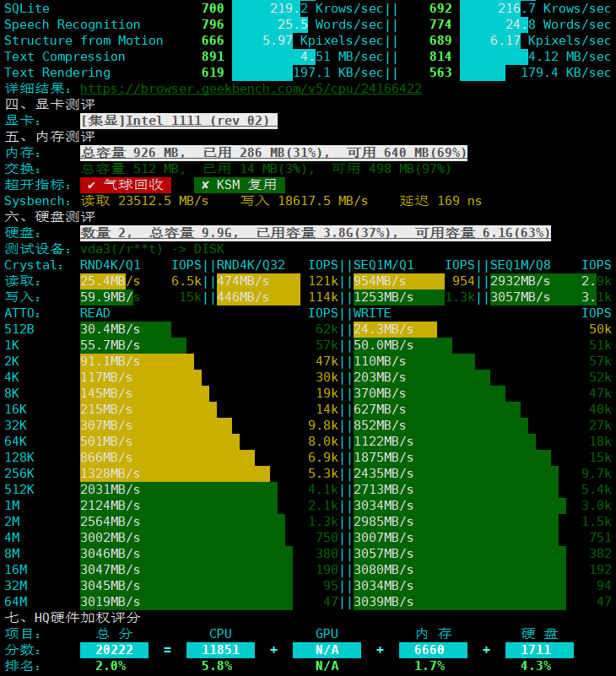
Task: Open the Geekbench detailed results link
Action: click(251, 89)
